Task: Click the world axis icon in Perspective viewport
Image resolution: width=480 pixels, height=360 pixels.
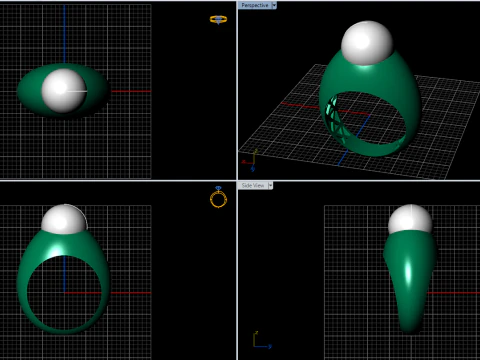Action: pos(249,161)
